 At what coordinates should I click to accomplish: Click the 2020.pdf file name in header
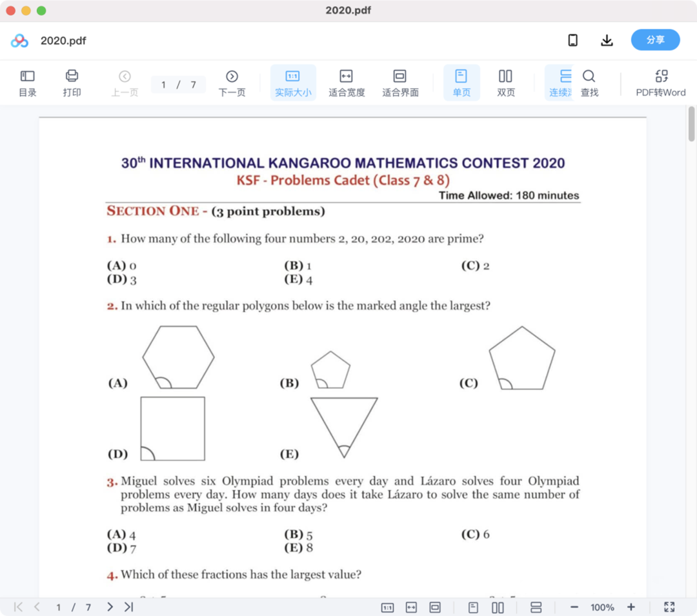[63, 41]
